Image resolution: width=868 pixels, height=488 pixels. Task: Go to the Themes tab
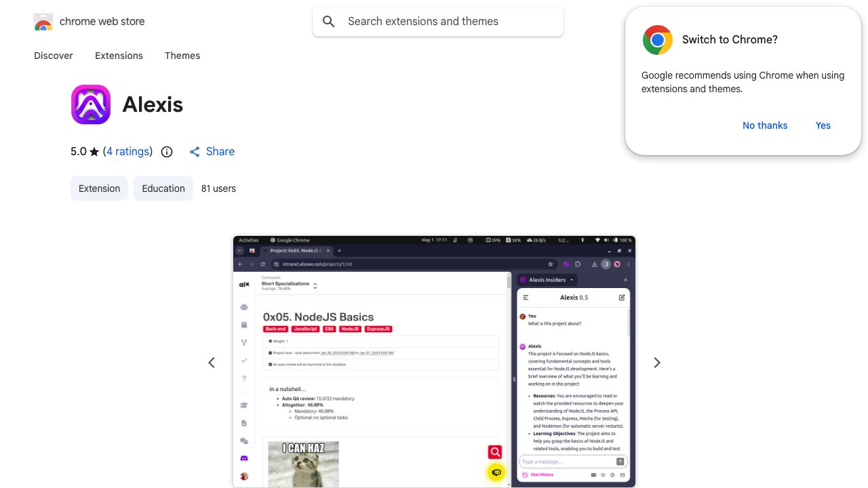click(182, 56)
